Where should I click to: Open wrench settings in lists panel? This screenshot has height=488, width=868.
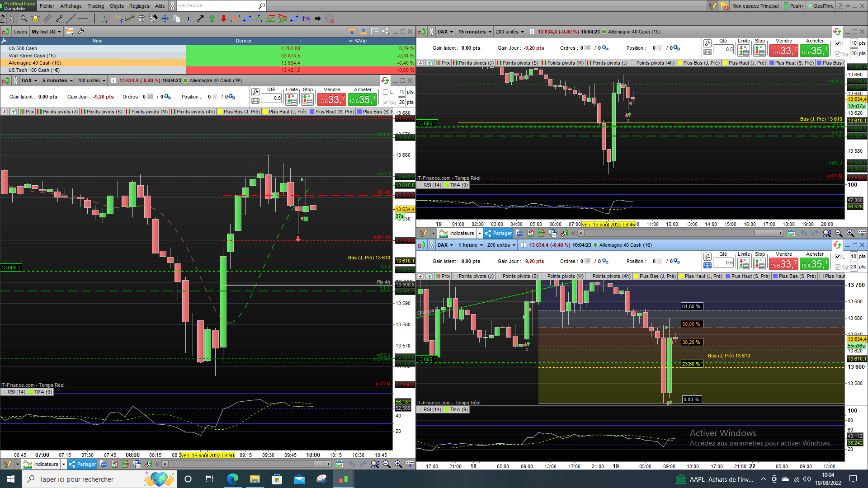coord(81,31)
